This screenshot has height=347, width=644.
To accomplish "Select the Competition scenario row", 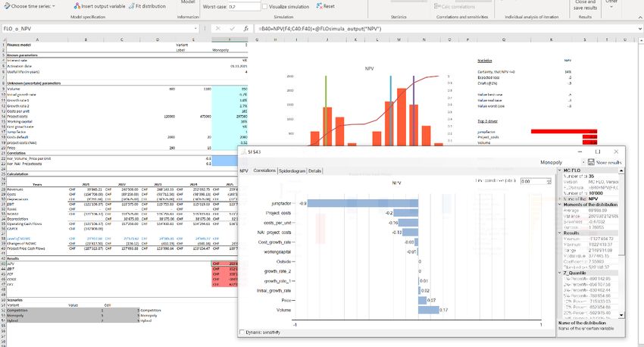I will (71, 311).
